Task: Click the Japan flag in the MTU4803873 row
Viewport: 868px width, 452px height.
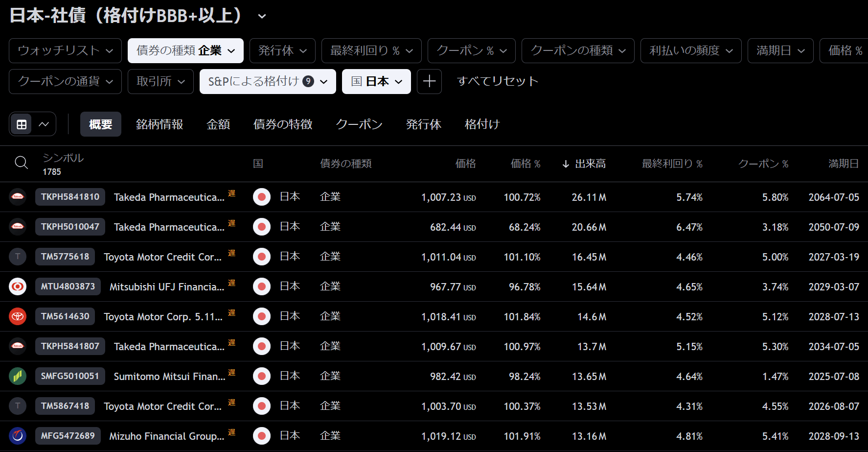Action: 262,286
